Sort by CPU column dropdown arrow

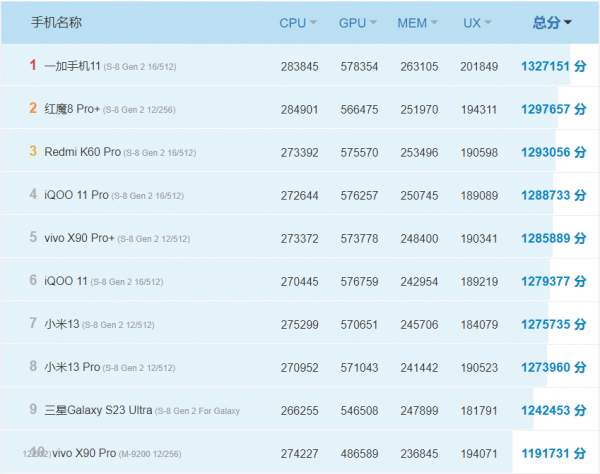[x=313, y=23]
